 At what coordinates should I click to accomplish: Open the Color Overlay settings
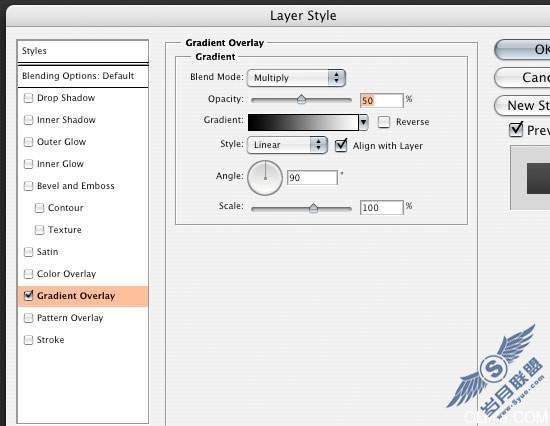point(66,274)
